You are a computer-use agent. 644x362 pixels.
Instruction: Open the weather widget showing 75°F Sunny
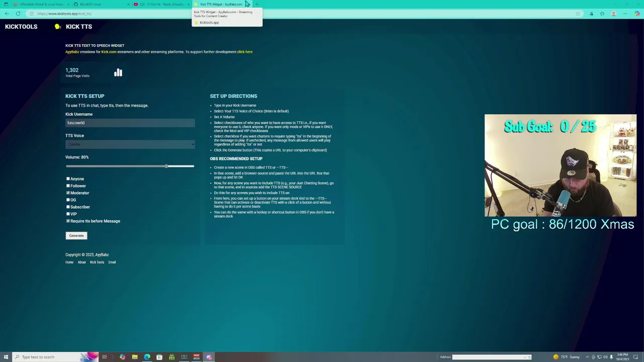[x=567, y=357]
